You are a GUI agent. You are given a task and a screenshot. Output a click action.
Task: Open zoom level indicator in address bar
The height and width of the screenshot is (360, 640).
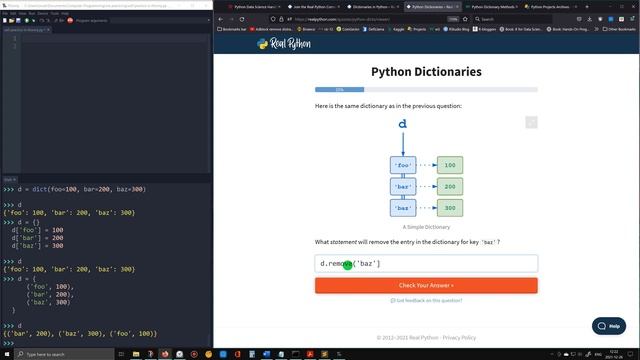click(x=453, y=19)
